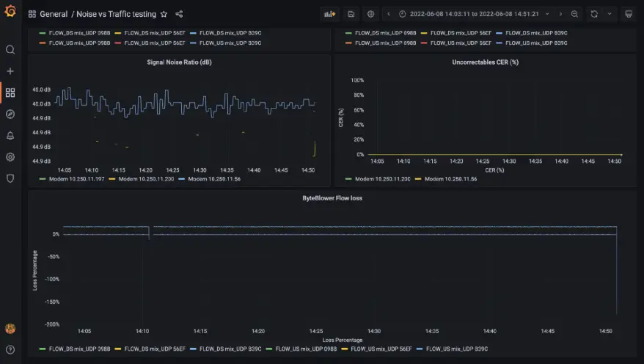Toggle Modem 10.250.11.56 series in SNR legend

click(x=214, y=179)
